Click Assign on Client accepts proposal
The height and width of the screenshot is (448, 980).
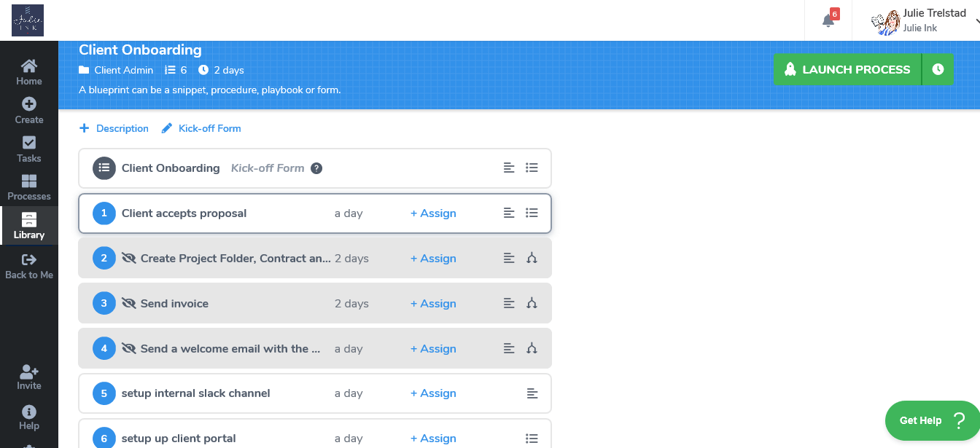[433, 213]
